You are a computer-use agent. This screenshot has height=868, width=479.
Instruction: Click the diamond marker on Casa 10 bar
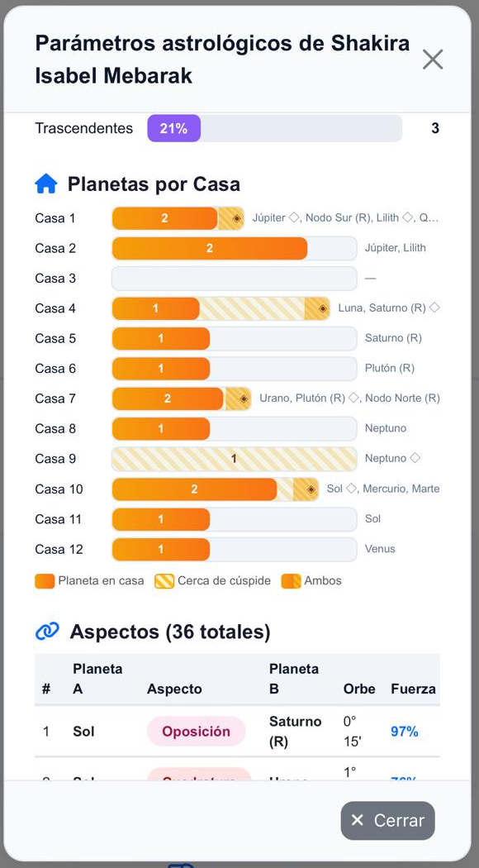[311, 489]
